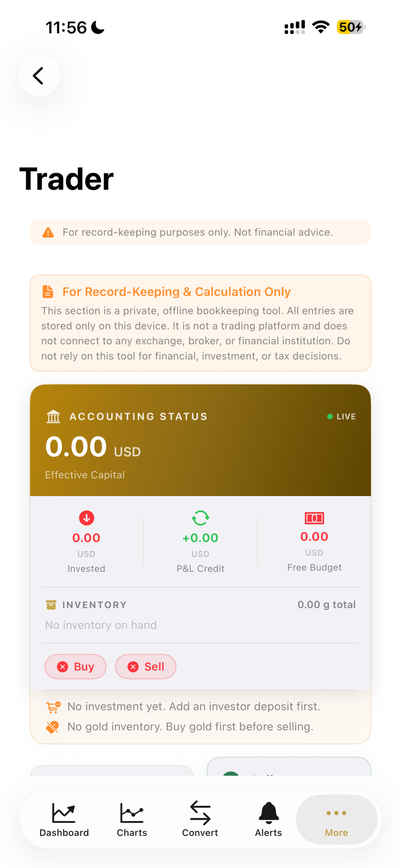Viewport: 401px width, 868px height.
Task: Open the More menu tab
Action: click(336, 819)
